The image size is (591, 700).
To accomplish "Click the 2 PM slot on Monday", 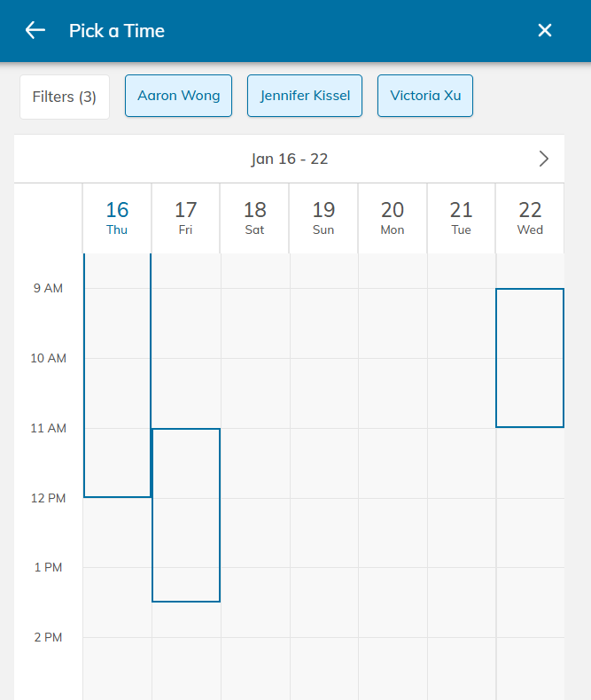I will [393, 665].
